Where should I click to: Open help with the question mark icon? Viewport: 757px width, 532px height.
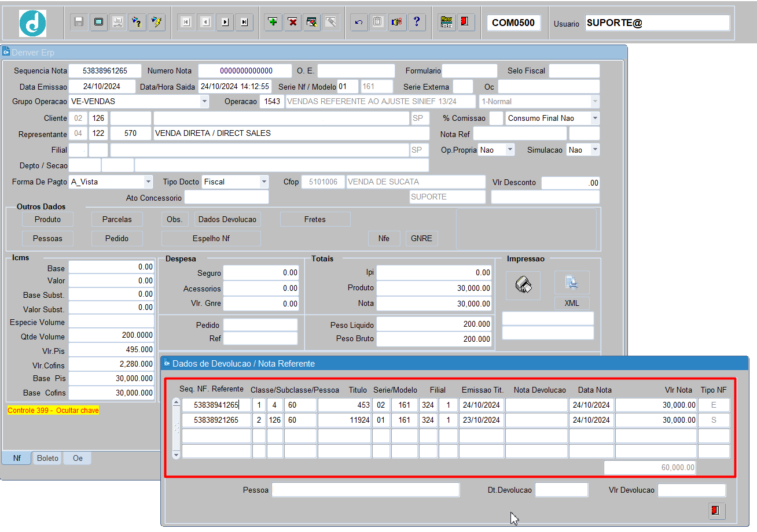tap(417, 23)
